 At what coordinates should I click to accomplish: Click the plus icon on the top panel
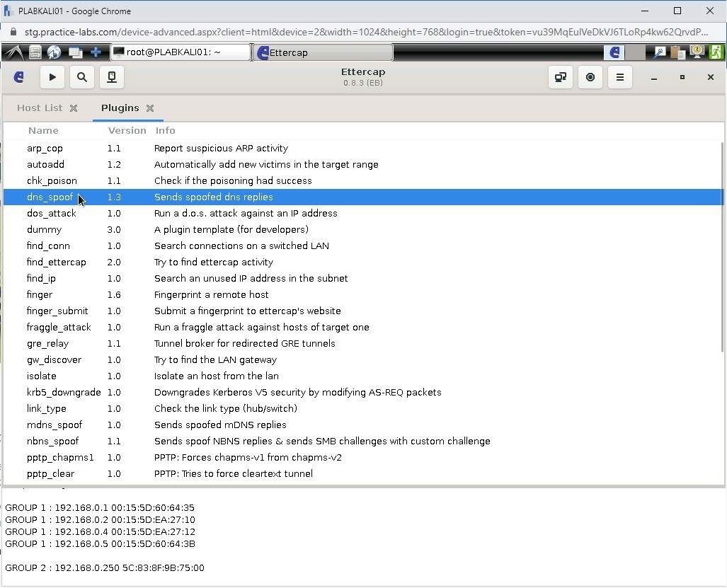pyautogui.click(x=96, y=52)
